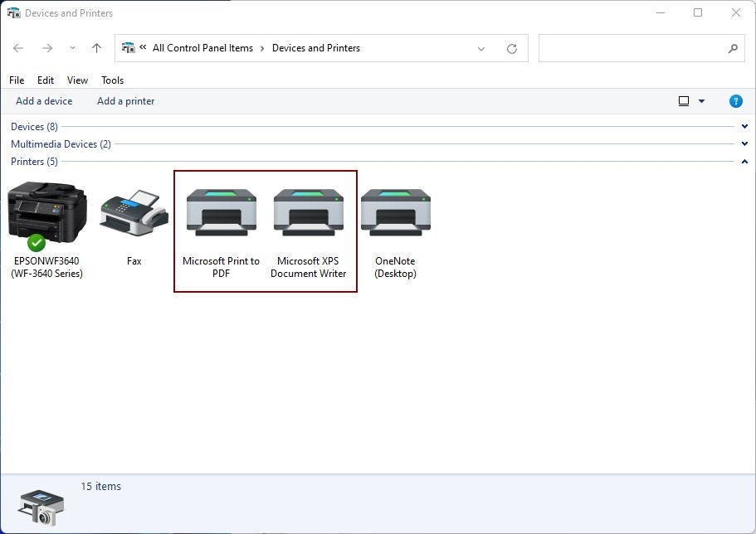Open the recent locations dropdown arrow
756x534 pixels.
coord(72,48)
